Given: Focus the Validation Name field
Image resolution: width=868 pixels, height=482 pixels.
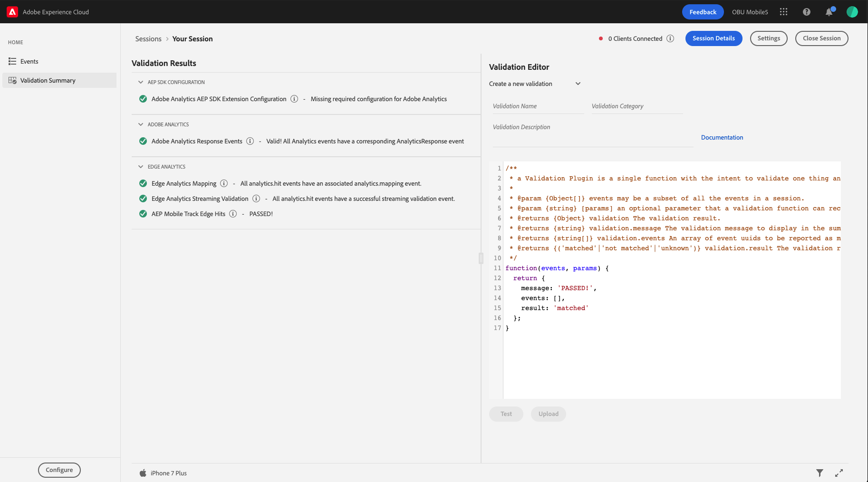Looking at the screenshot, I should (x=539, y=106).
